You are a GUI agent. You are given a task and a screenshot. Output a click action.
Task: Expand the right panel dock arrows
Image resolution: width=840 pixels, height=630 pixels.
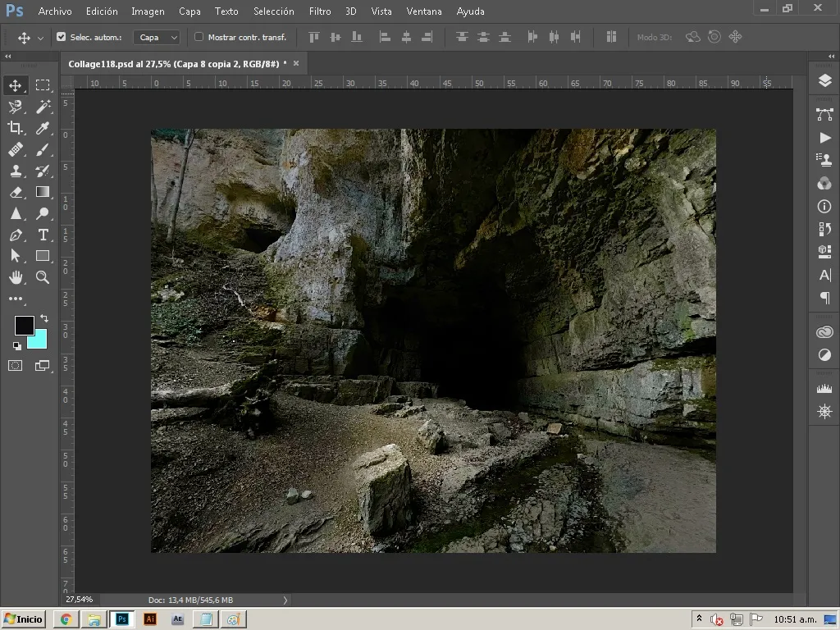[831, 57]
